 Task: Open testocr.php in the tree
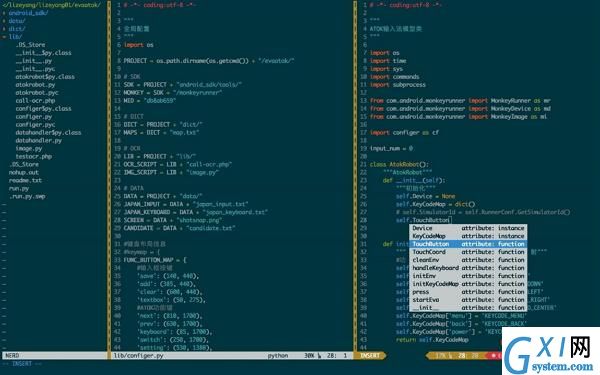[34, 157]
